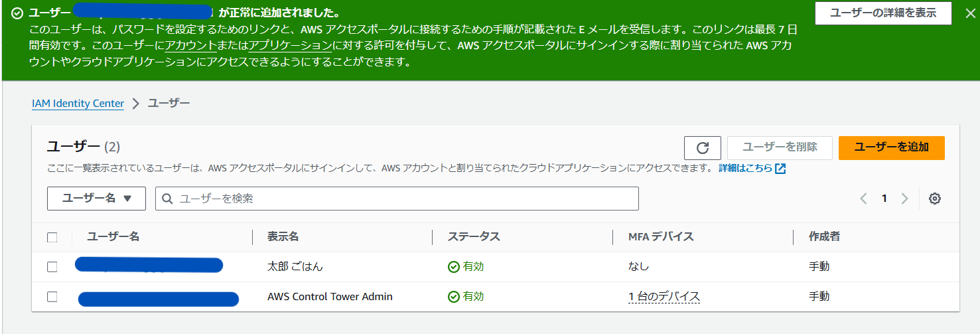The width and height of the screenshot is (980, 334).
Task: Dismiss the green success banner with X
Action: (970, 13)
